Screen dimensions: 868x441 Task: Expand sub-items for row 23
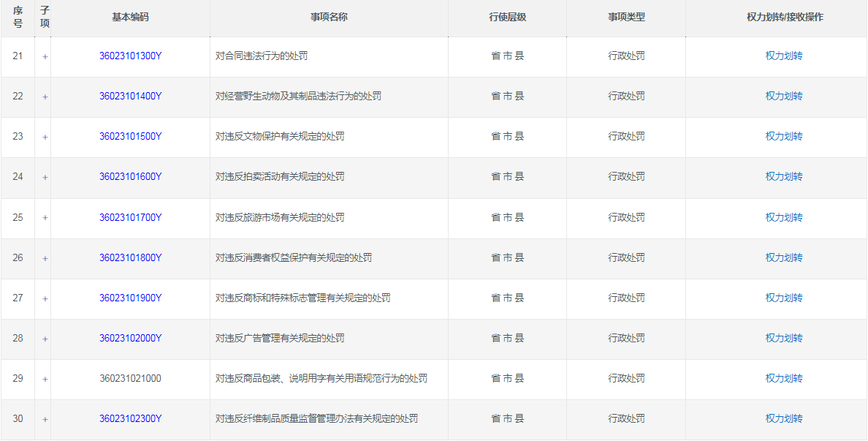coord(45,137)
